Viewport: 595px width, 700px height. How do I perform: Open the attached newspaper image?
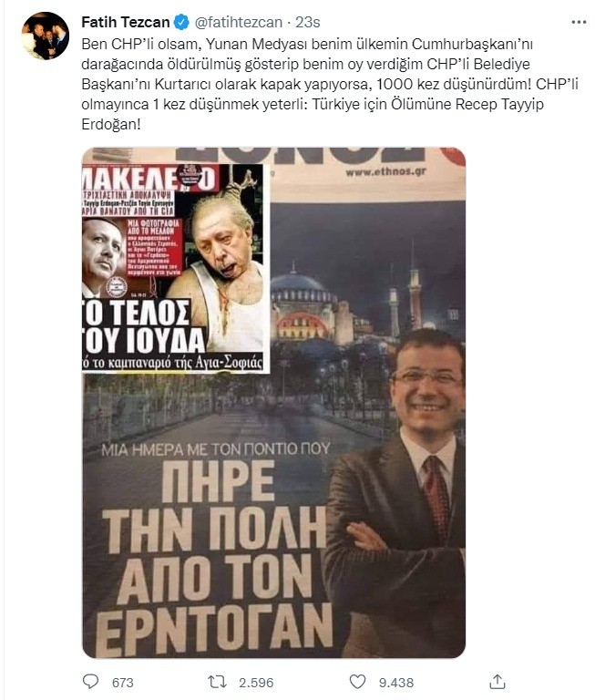[273, 403]
